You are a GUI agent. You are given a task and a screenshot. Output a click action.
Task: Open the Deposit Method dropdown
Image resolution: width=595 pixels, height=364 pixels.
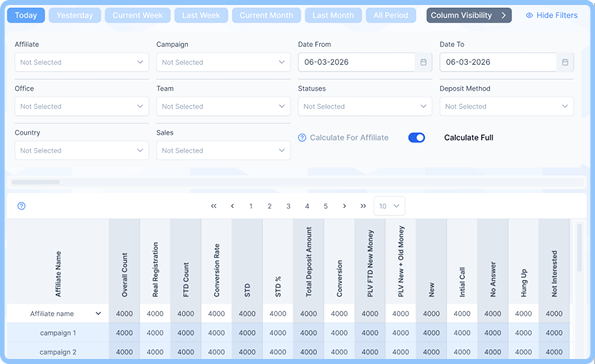507,107
